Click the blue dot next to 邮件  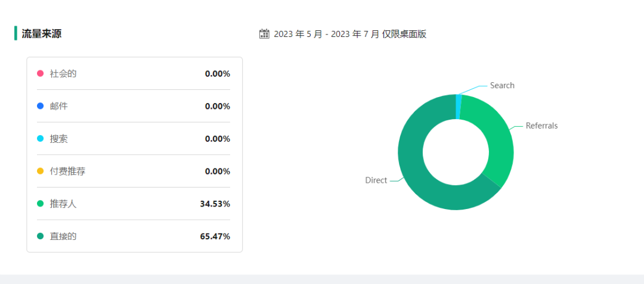[41, 106]
